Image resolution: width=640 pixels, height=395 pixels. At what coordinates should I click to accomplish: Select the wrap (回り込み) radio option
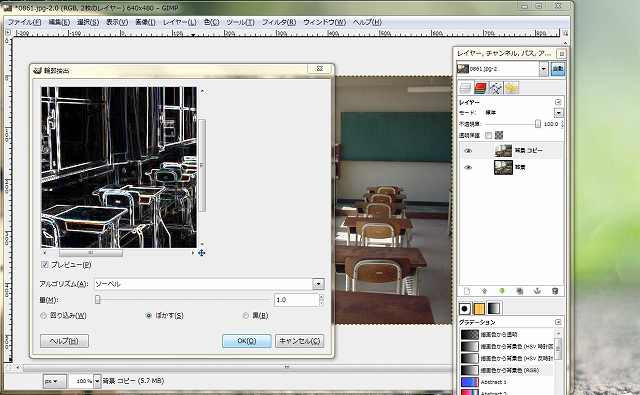coord(43,315)
